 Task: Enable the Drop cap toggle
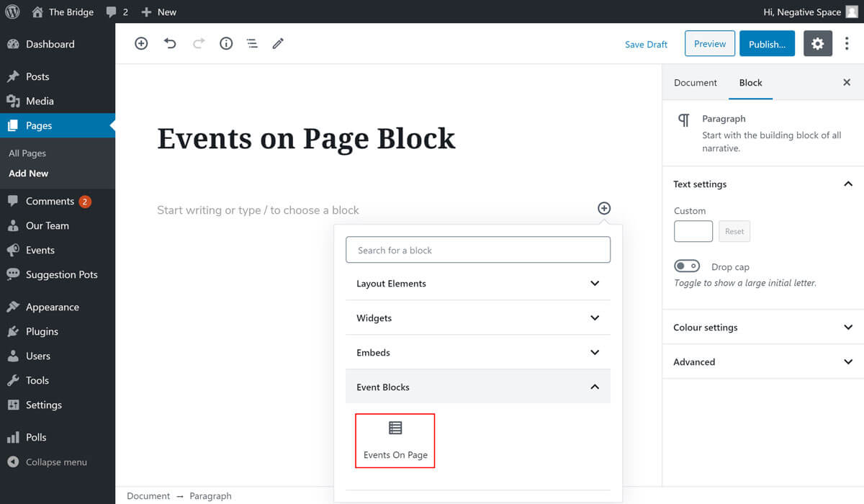pyautogui.click(x=687, y=267)
